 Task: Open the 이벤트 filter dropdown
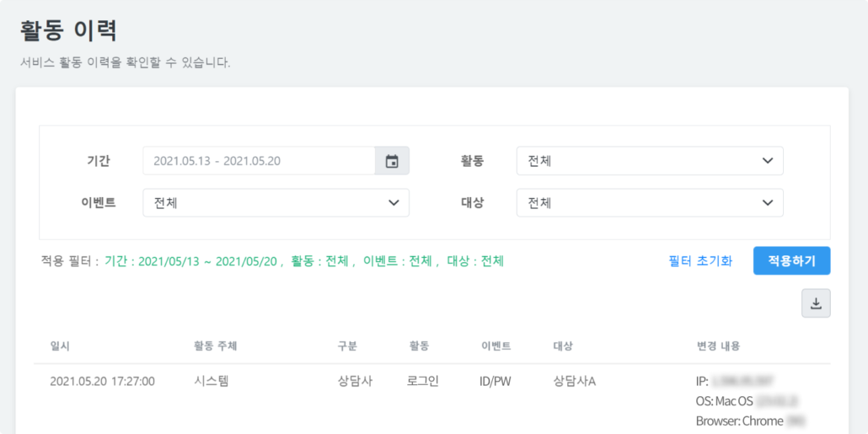(276, 203)
